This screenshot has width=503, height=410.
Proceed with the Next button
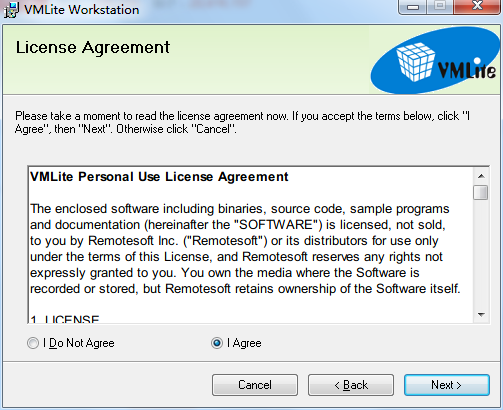[x=447, y=385]
